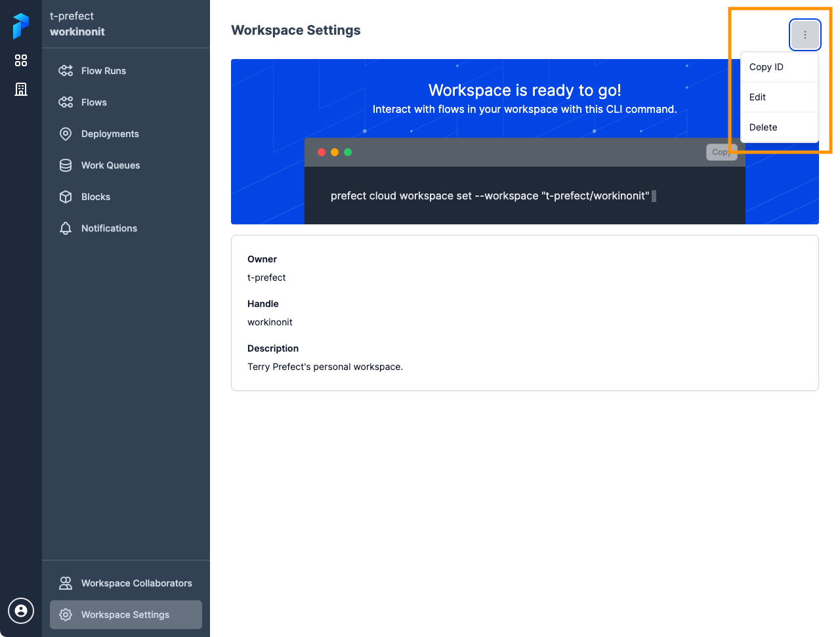This screenshot has height=637, width=840.
Task: Open Work Queues label
Action: tap(111, 165)
